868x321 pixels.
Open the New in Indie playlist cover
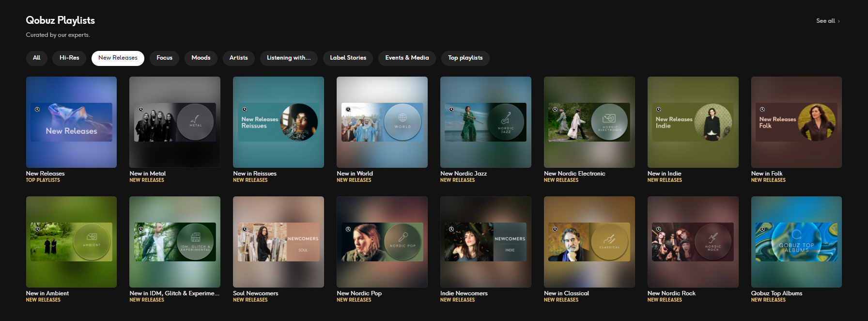pos(693,122)
